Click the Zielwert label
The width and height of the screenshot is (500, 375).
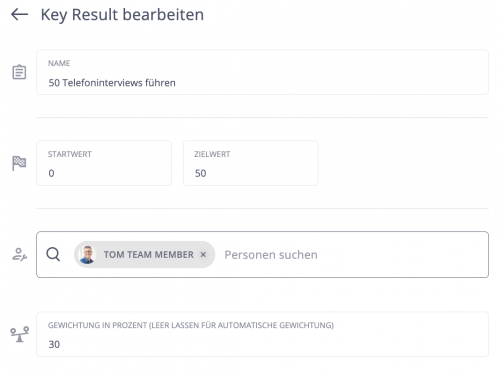[212, 154]
